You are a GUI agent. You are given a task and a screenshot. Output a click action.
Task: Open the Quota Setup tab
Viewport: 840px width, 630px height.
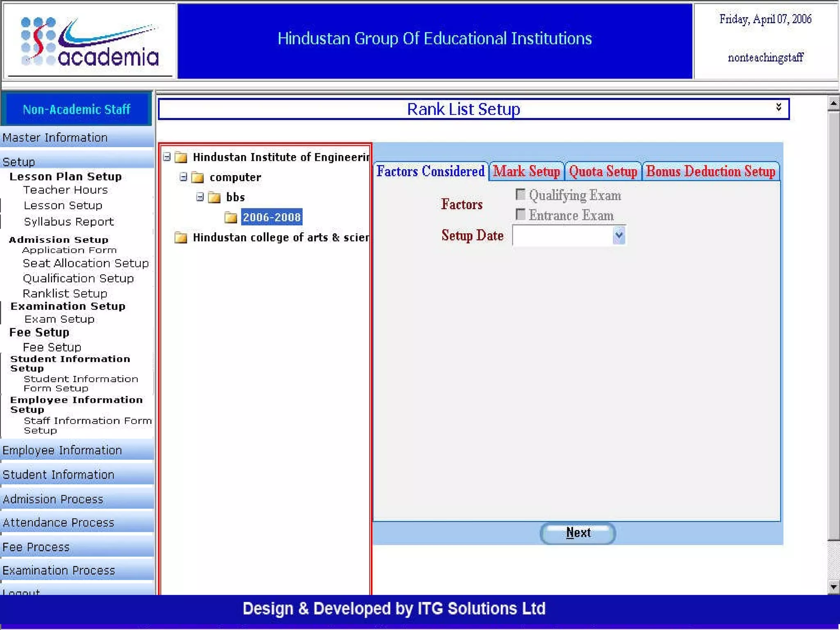click(603, 171)
